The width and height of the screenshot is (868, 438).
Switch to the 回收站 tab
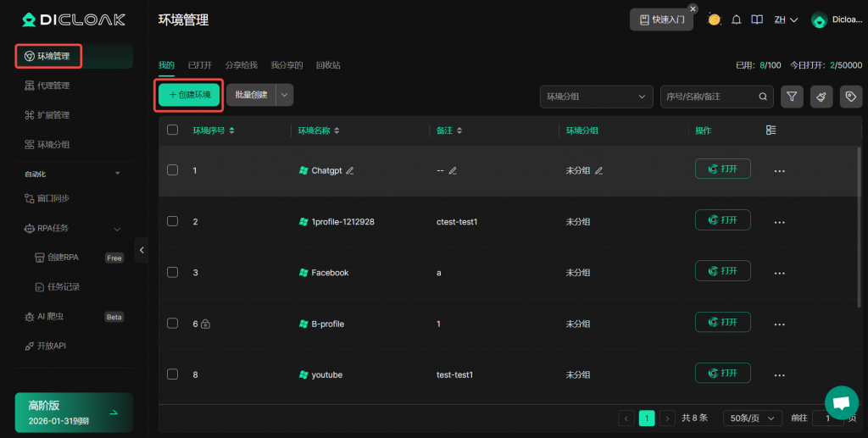click(x=328, y=65)
